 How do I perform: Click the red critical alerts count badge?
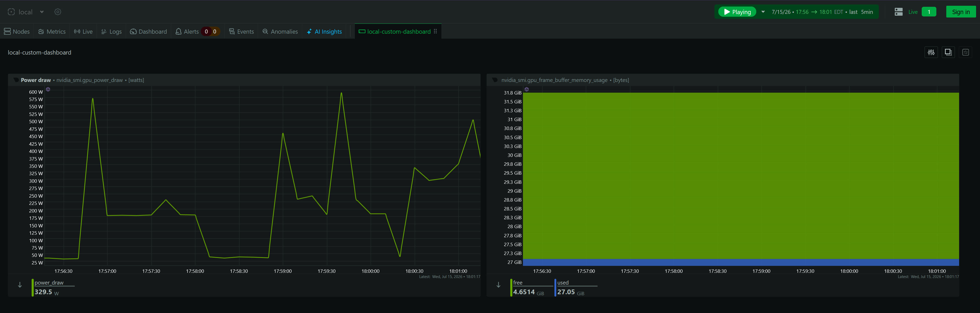tap(206, 32)
